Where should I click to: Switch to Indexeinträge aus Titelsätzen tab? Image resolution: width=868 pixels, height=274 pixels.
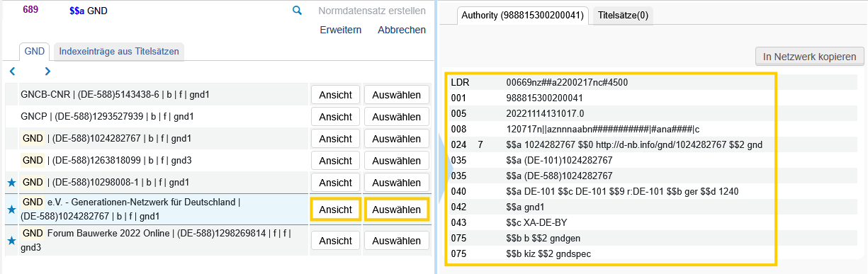(119, 51)
